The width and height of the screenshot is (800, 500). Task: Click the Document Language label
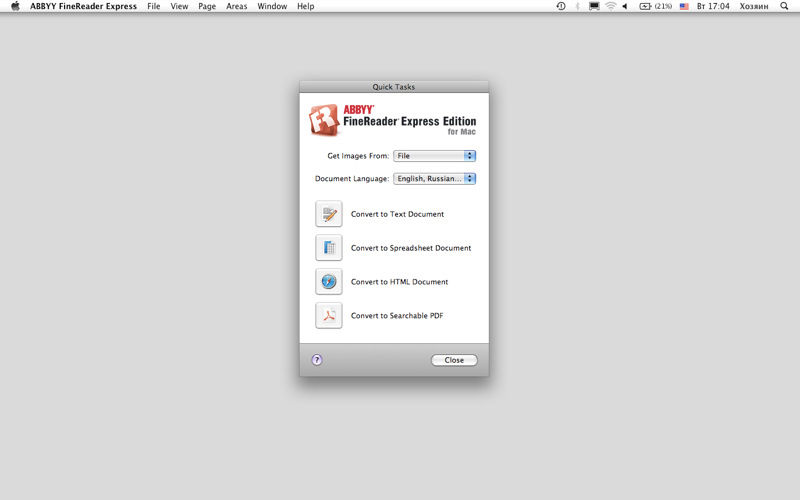[352, 179]
